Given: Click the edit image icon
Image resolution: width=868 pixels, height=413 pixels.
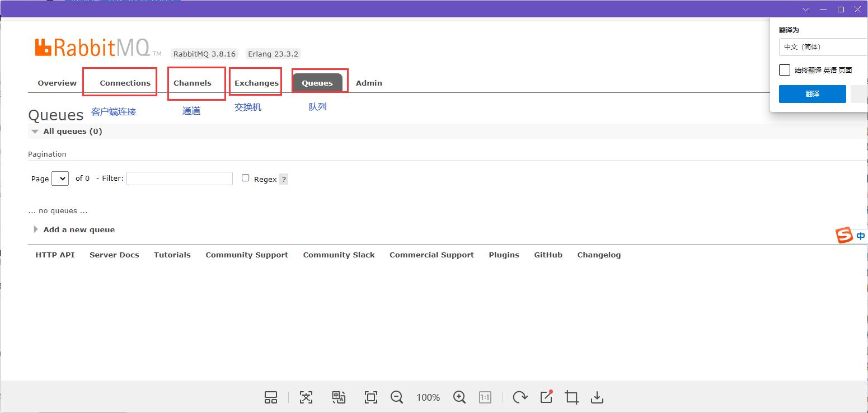Looking at the screenshot, I should coord(546,397).
